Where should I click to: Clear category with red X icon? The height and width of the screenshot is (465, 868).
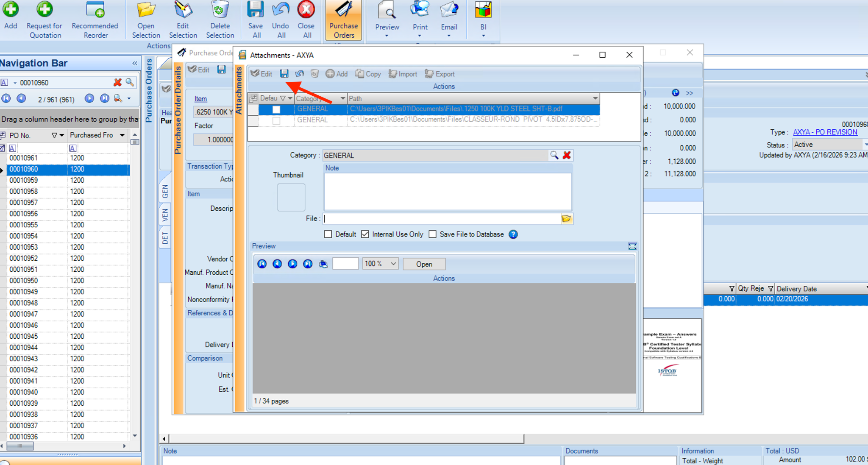click(567, 155)
